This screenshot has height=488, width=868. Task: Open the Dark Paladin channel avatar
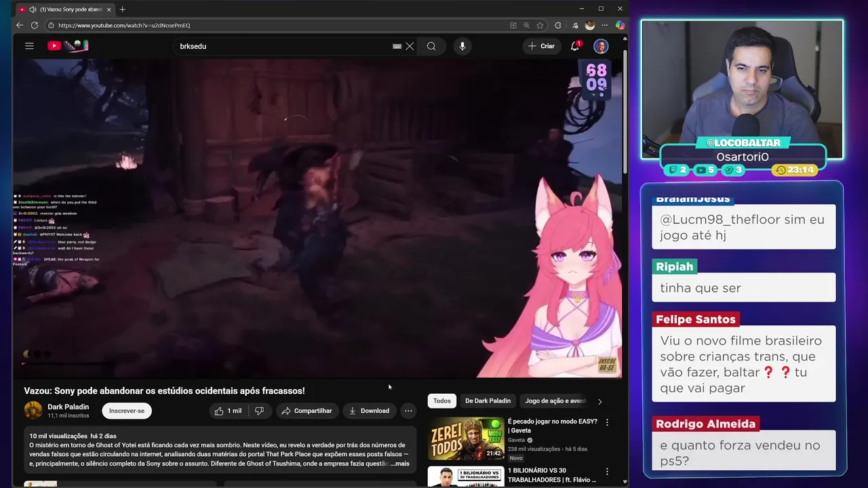coord(33,410)
